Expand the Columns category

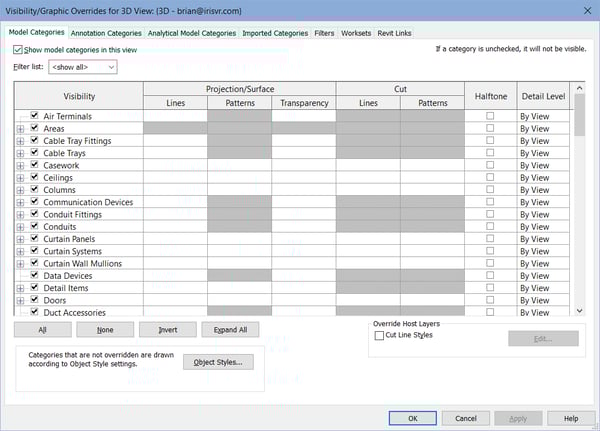(x=21, y=190)
